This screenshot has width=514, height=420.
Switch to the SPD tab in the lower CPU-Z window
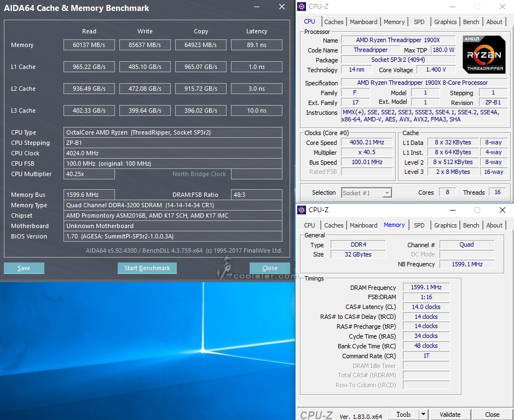(419, 225)
